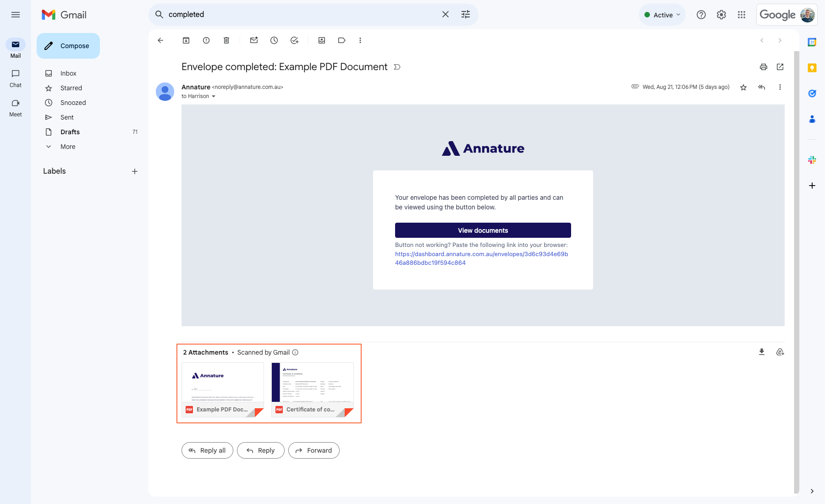This screenshot has height=504, width=825.
Task: Toggle the importance marker beside subject
Action: pos(397,67)
